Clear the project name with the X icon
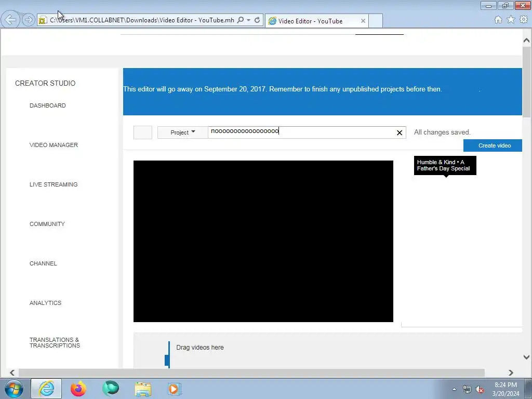Screen dimensions: 532x399 coord(400,132)
